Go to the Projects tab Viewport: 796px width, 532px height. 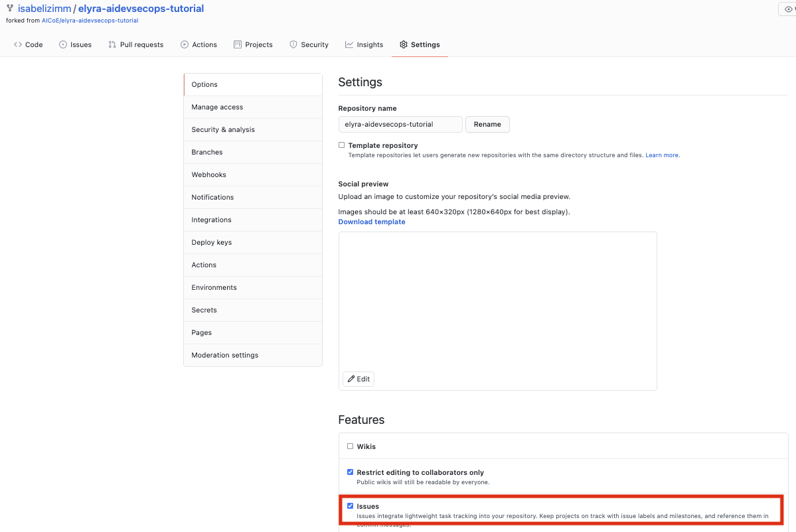point(253,44)
